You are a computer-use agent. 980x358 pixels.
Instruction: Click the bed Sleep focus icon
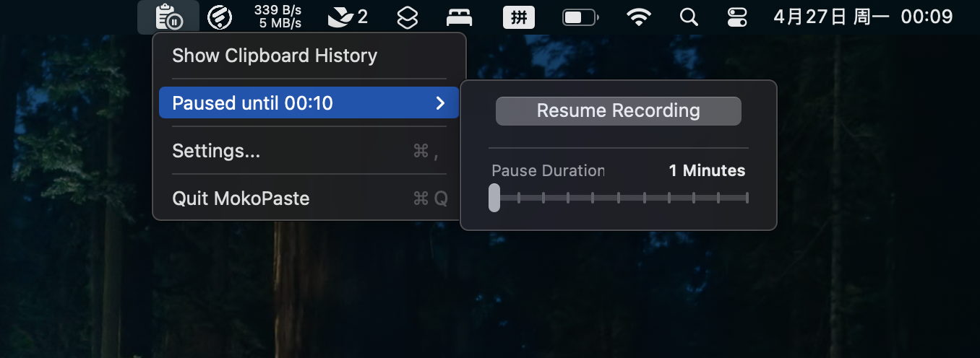(x=460, y=17)
